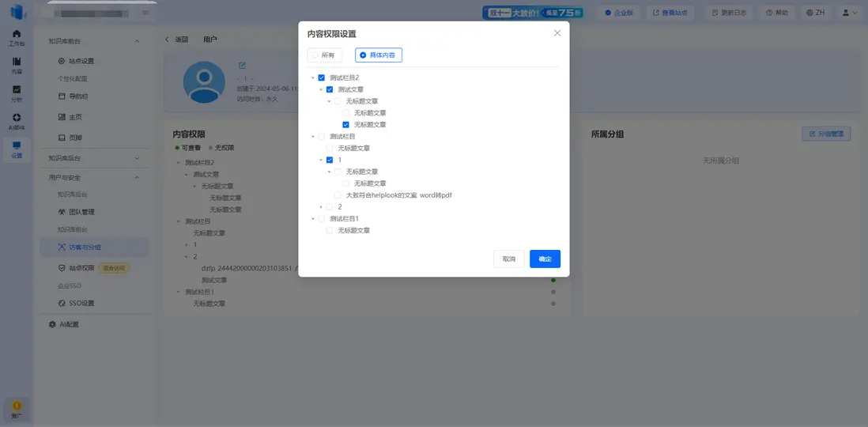Open 更新日志 changelog in top bar
The width and height of the screenshot is (868, 427).
click(x=729, y=12)
